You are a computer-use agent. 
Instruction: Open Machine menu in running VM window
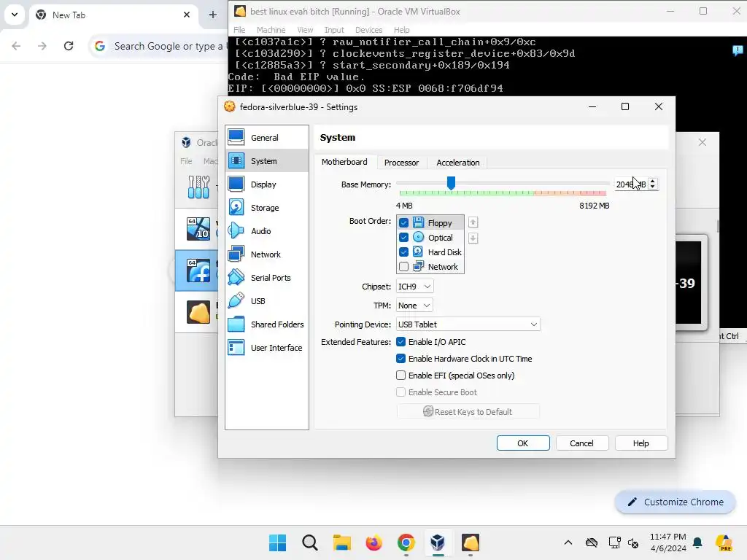(x=271, y=29)
